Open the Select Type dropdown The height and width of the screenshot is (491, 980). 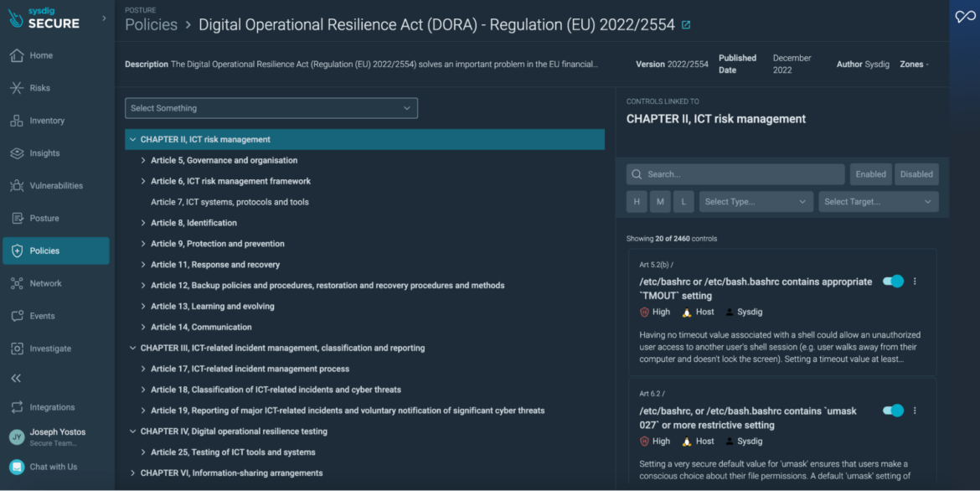(756, 201)
